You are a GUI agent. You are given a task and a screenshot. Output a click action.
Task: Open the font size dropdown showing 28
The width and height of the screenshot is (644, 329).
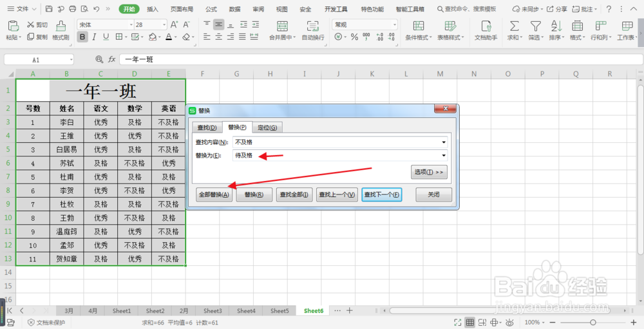click(x=164, y=24)
